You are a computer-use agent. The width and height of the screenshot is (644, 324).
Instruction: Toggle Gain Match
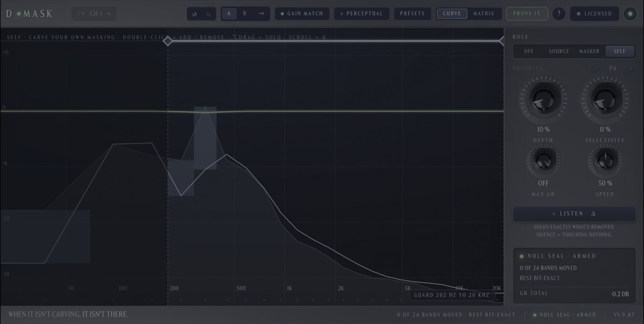coord(302,13)
